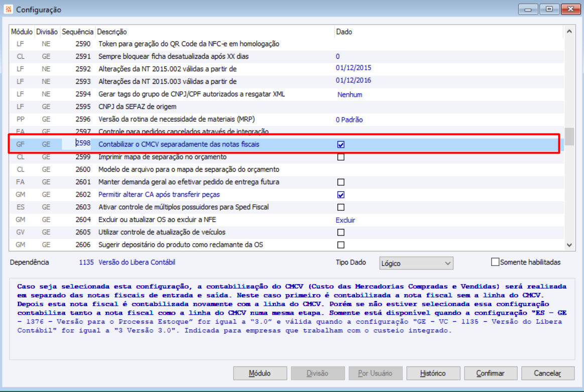Image resolution: width=584 pixels, height=392 pixels.
Task: Sort by the Módulo column header
Action: [x=22, y=32]
